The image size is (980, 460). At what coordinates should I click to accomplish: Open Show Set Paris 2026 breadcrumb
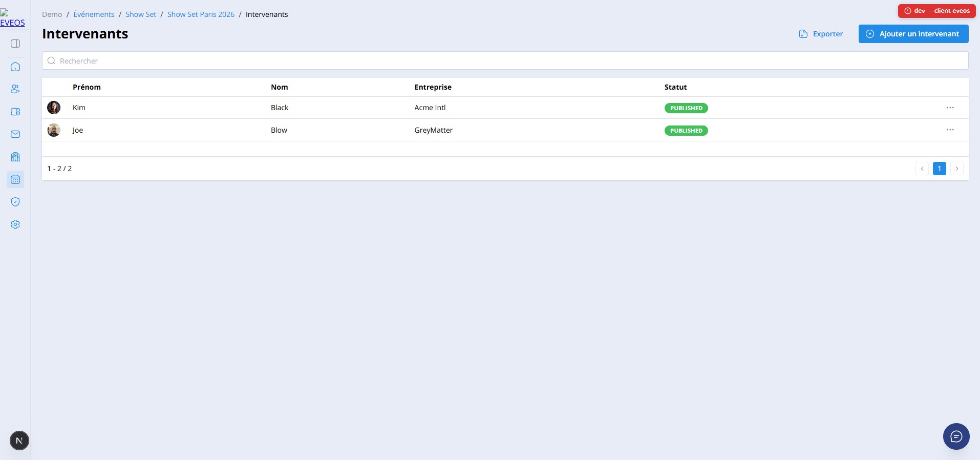point(201,14)
